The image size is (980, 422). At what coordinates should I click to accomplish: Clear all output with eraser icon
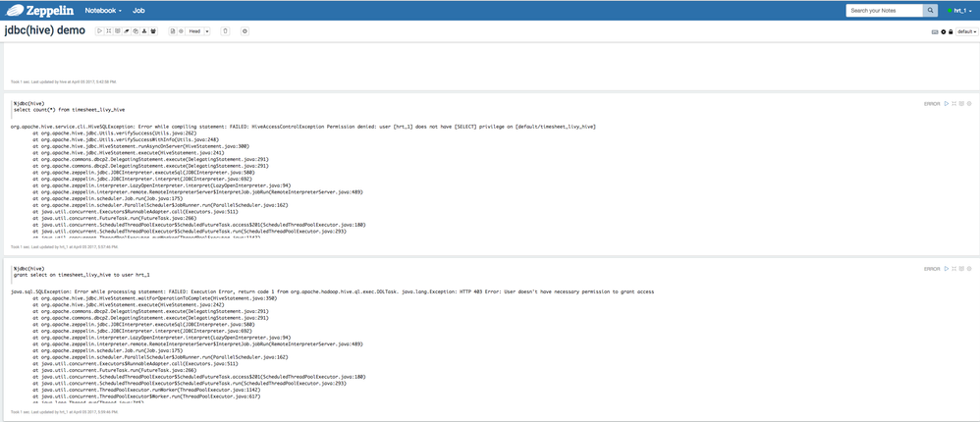tap(127, 31)
